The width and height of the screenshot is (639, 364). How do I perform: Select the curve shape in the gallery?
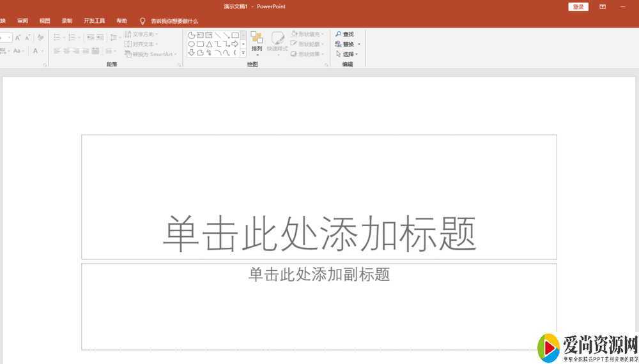(226, 53)
